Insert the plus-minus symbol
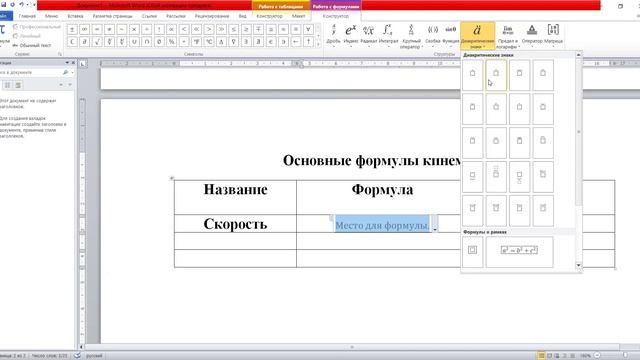Screen dimensions: 640x360 coord(72,29)
